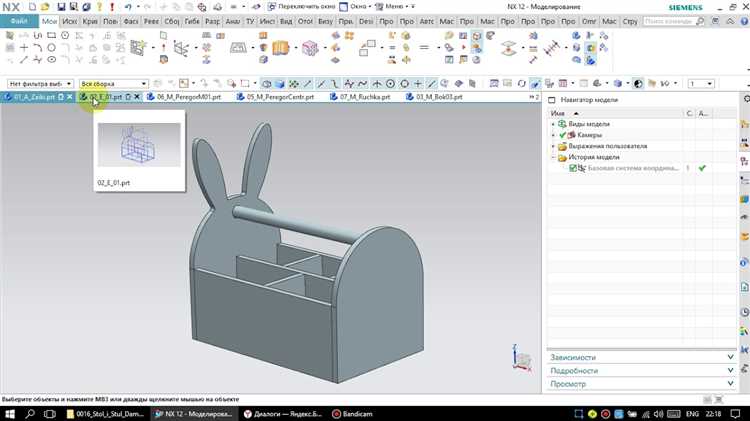Click the New file icon in the title bar
The width and height of the screenshot is (750, 421).
pyautogui.click(x=33, y=7)
